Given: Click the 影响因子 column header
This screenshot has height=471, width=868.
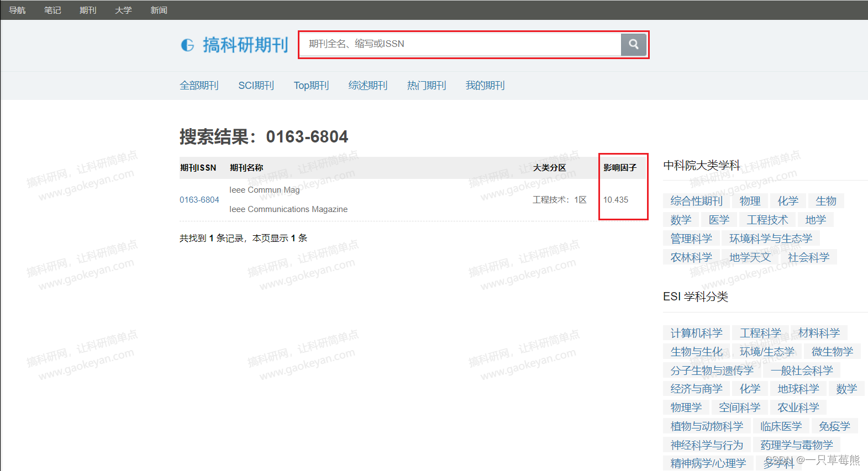Looking at the screenshot, I should pos(620,168).
